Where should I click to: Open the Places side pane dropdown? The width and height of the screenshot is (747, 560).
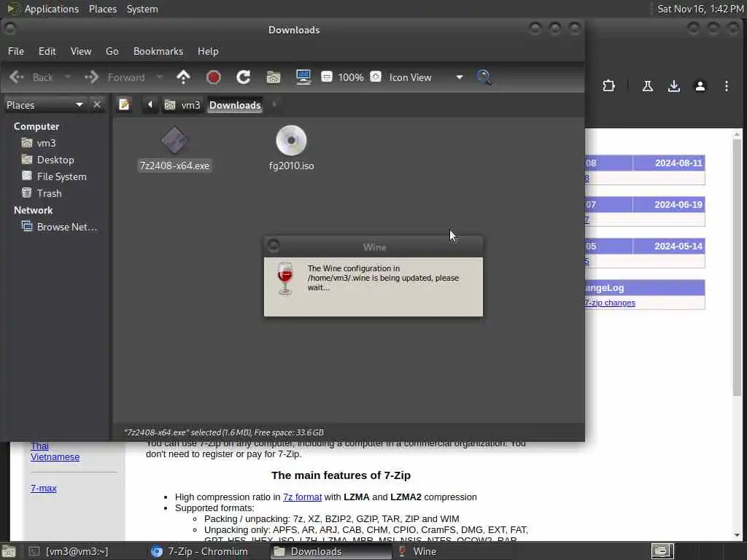(44, 105)
